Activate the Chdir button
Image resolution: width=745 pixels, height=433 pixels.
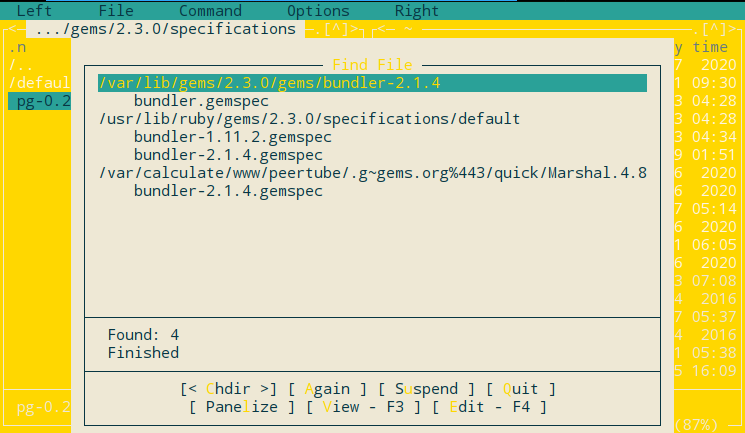click(x=229, y=389)
